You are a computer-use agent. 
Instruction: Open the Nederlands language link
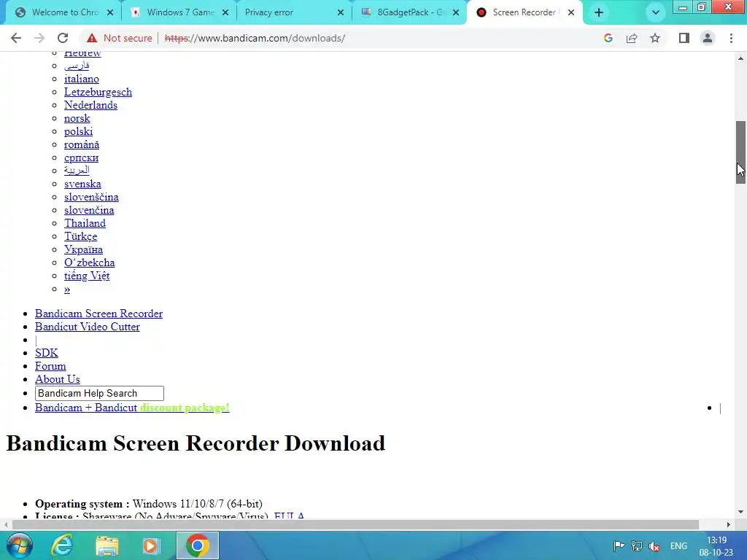[x=90, y=105]
